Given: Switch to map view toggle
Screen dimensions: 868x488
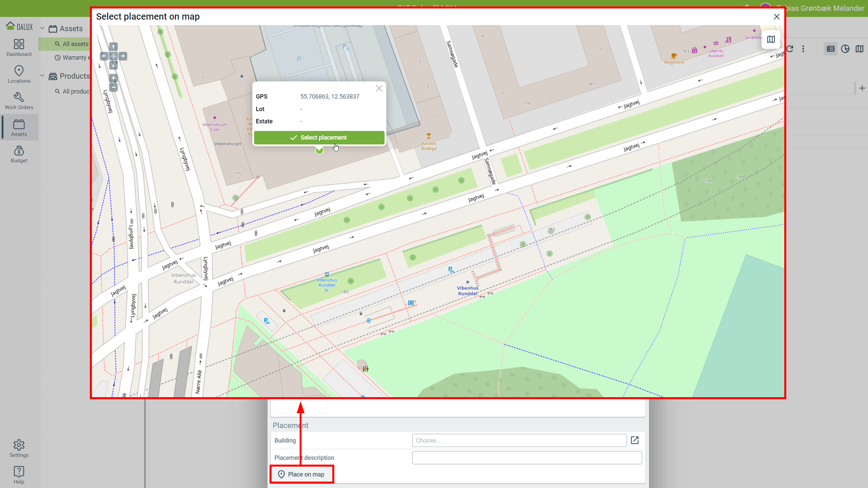Looking at the screenshot, I should coord(860,49).
